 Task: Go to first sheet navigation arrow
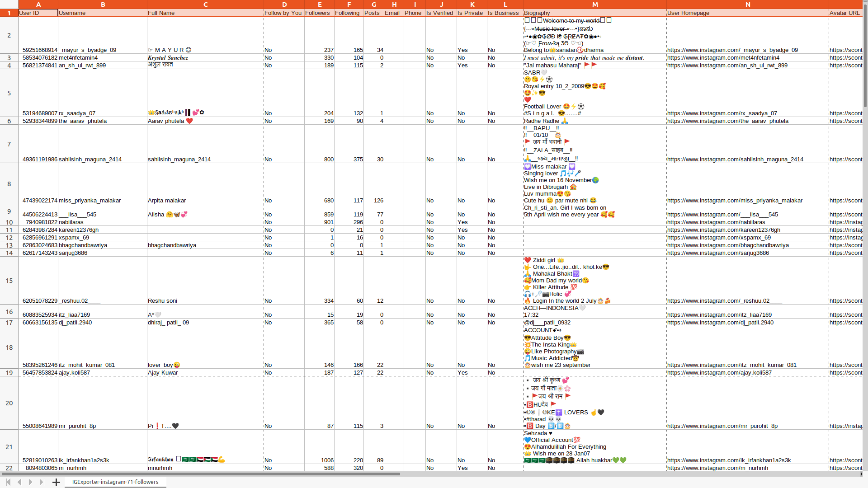pyautogui.click(x=8, y=482)
